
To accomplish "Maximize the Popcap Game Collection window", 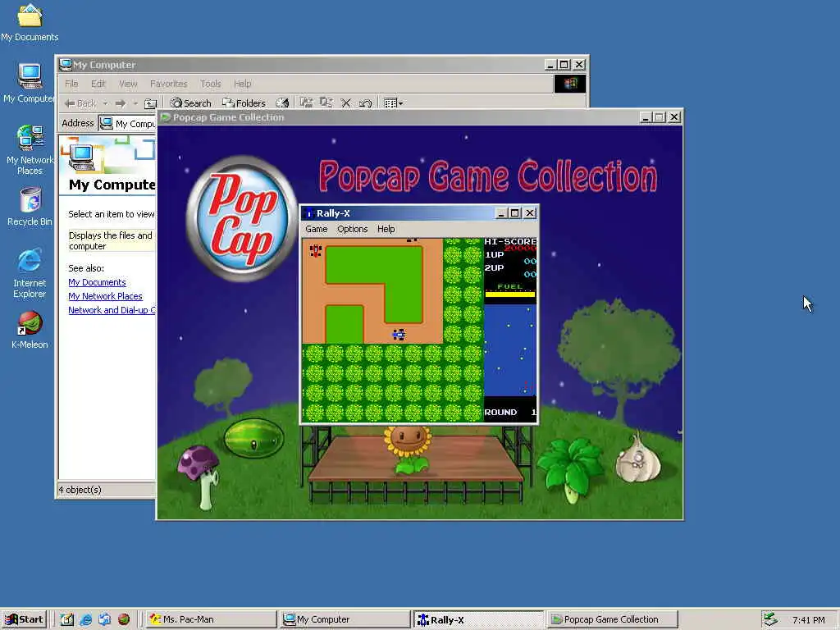I will tap(660, 117).
